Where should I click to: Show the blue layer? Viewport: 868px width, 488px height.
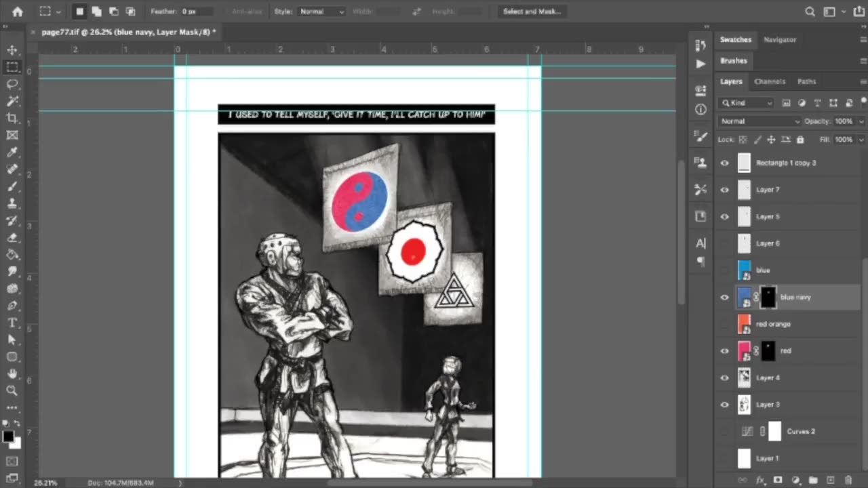pyautogui.click(x=724, y=270)
